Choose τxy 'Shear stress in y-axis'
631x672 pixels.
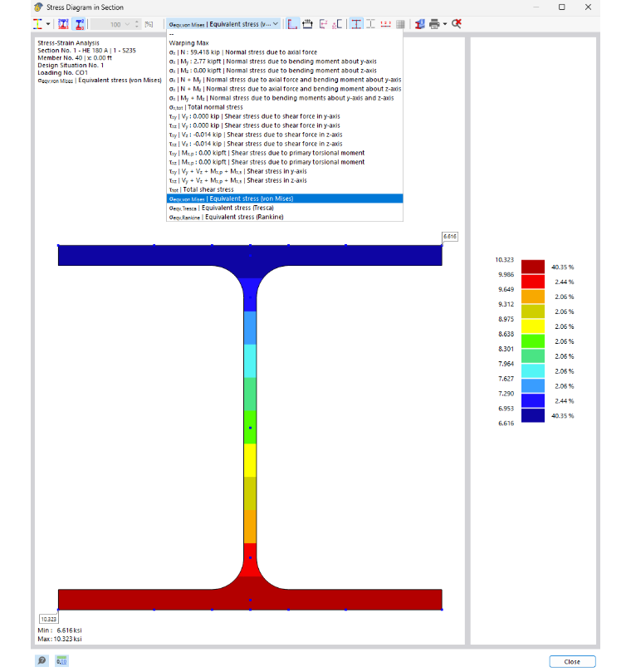pyautogui.click(x=285, y=171)
